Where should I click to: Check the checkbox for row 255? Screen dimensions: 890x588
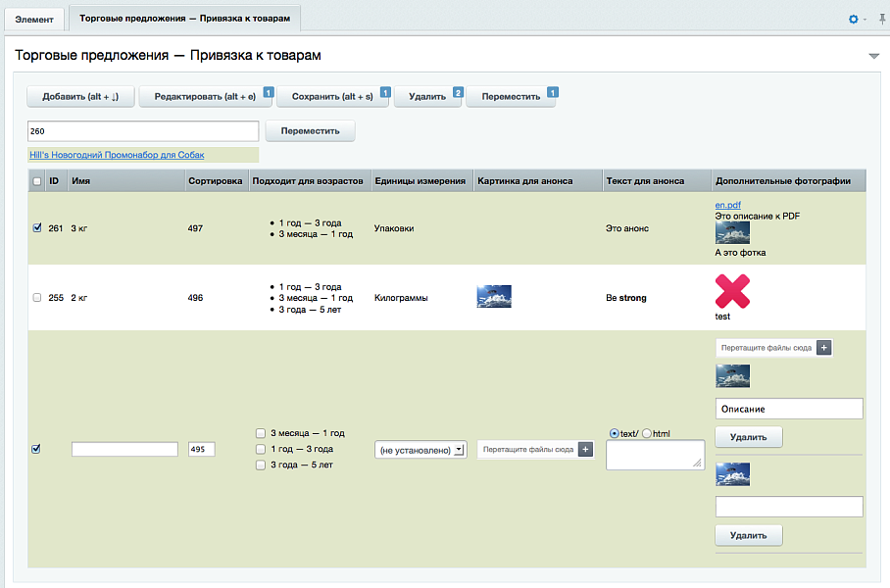[37, 297]
